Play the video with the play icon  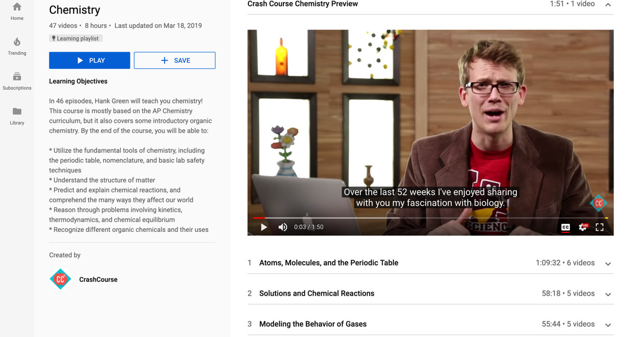[x=264, y=227]
